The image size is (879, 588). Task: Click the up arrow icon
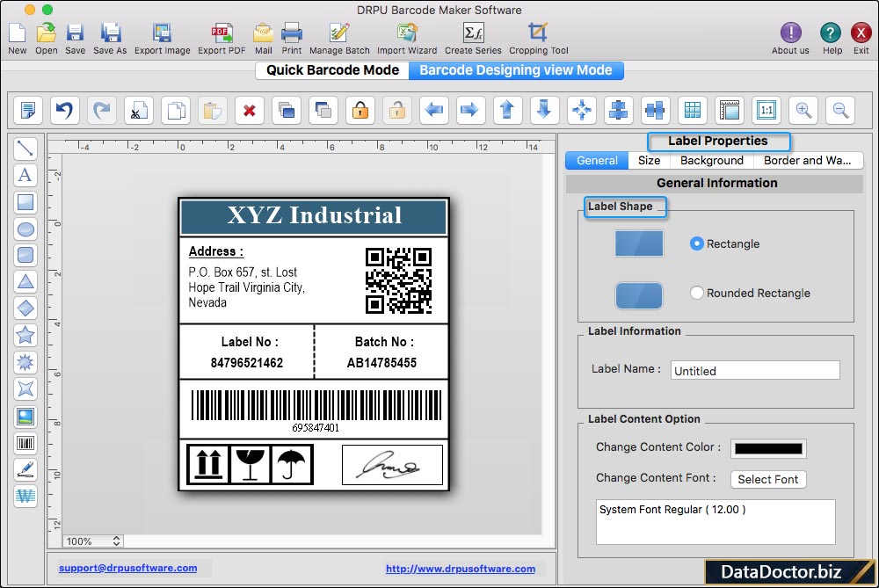507,110
